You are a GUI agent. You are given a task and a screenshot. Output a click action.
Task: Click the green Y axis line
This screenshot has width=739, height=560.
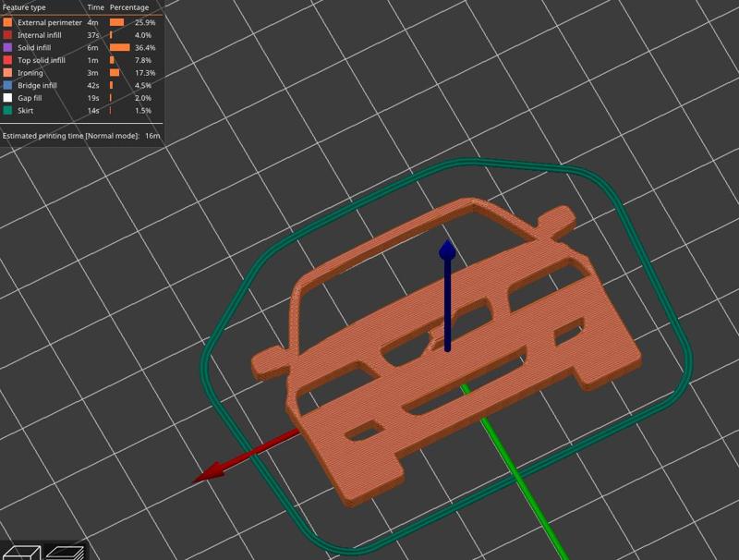click(x=516, y=473)
